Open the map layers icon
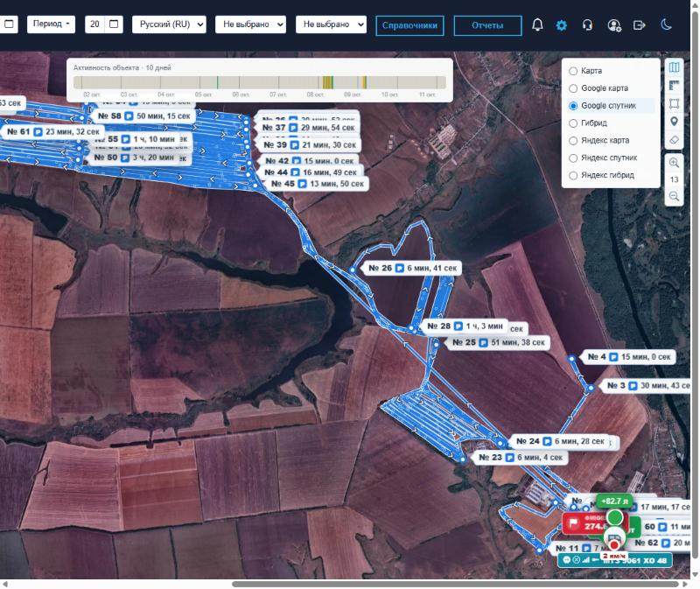This screenshot has width=700, height=589. click(674, 67)
